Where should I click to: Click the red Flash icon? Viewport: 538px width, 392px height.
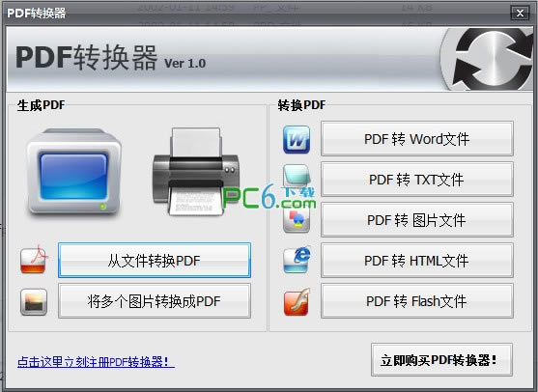pos(297,301)
